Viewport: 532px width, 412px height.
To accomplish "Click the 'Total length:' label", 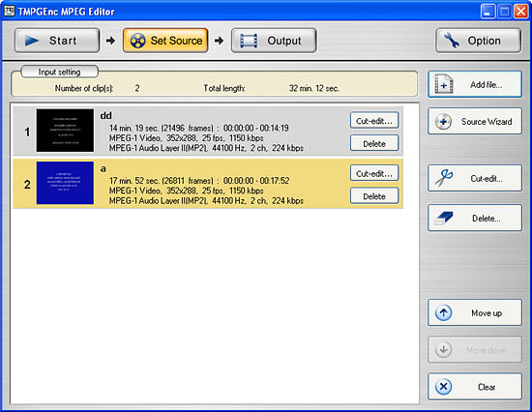I will [x=224, y=88].
